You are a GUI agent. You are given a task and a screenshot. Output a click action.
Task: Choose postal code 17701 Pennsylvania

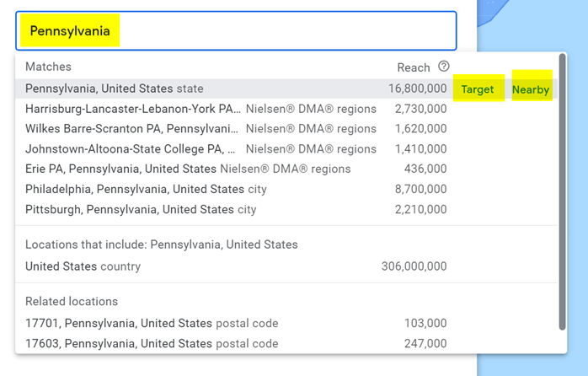click(152, 324)
